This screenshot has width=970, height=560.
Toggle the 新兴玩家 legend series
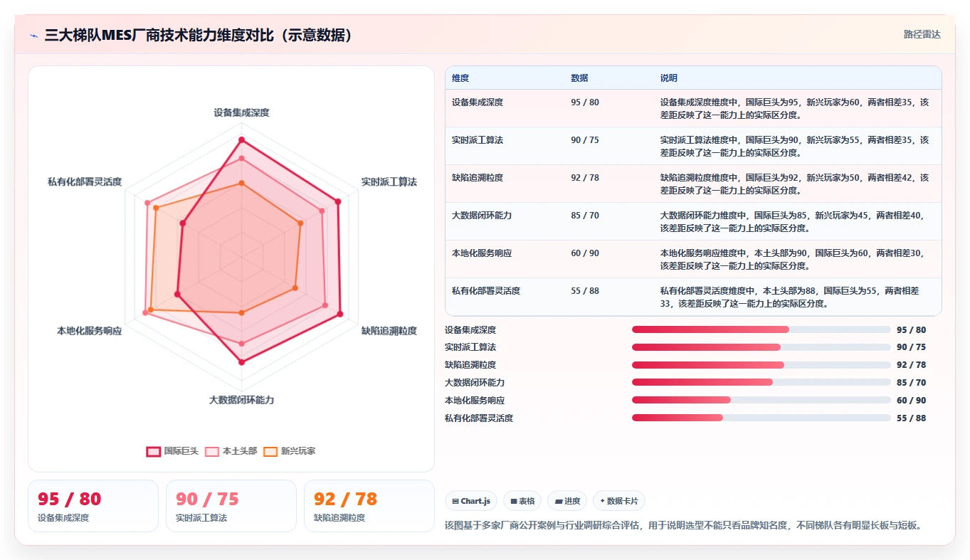coord(289,451)
